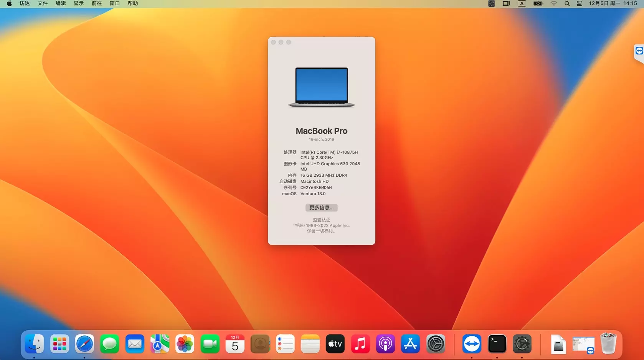This screenshot has height=360, width=644.
Task: Open Launchpad app grid
Action: 59,344
